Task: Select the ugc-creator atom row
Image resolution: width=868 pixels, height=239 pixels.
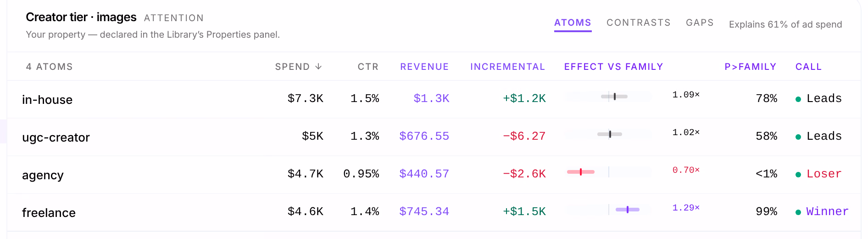Action: [434, 137]
